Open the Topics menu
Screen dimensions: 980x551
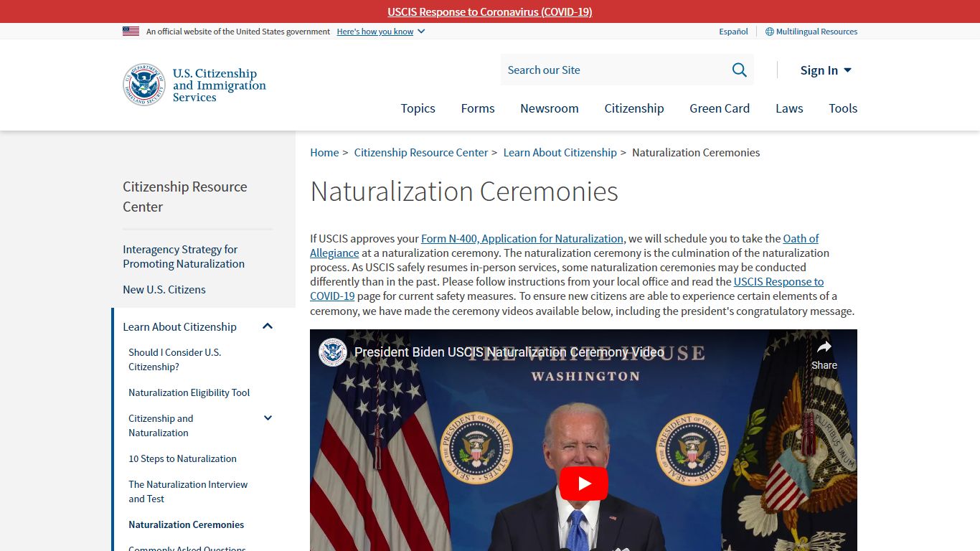[x=418, y=108]
